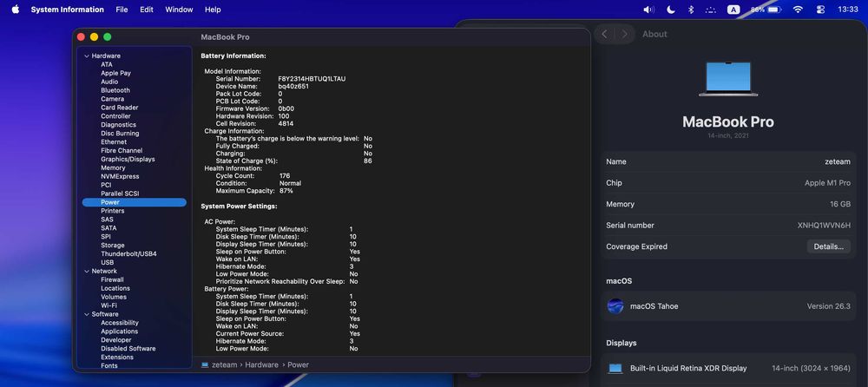The height and width of the screenshot is (387, 868).
Task: Select Accessibility under Software
Action: 120,323
